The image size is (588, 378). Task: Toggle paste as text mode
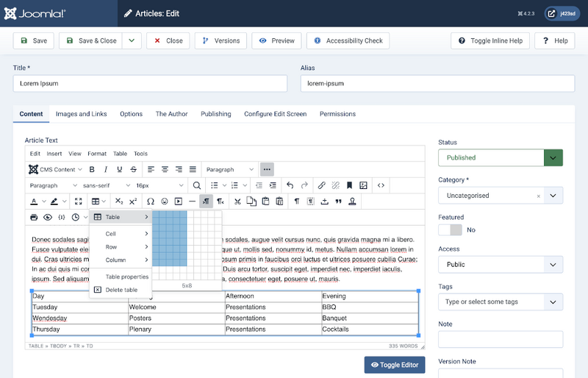coord(279,202)
